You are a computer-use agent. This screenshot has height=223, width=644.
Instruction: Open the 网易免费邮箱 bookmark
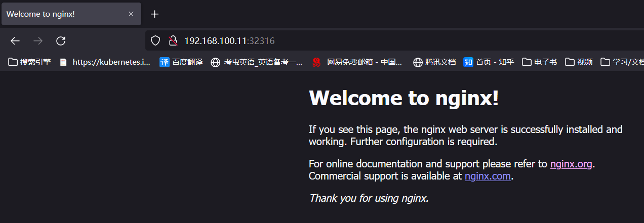point(357,62)
